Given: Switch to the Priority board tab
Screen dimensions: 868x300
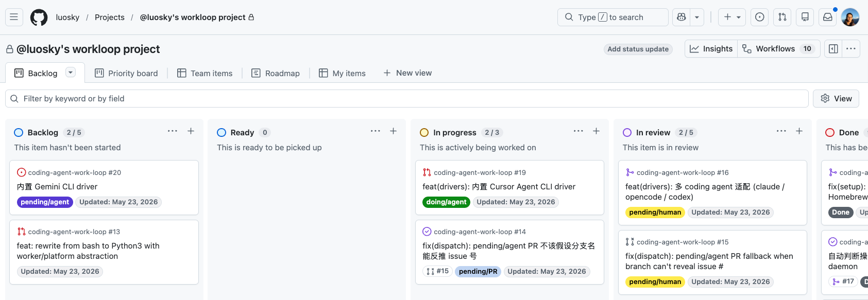Looking at the screenshot, I should (x=126, y=73).
